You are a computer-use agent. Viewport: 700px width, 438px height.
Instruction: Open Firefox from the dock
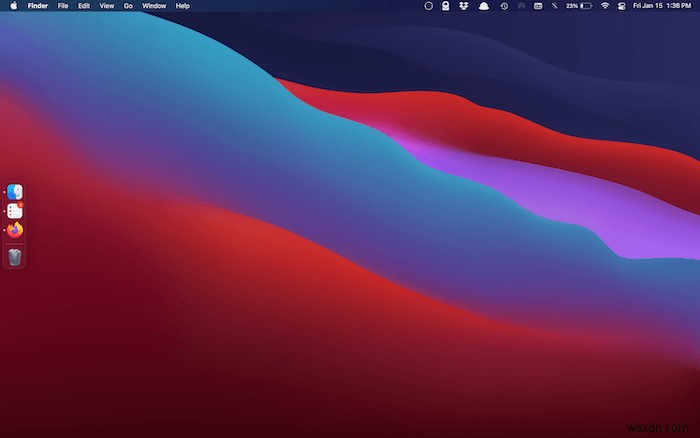point(15,230)
